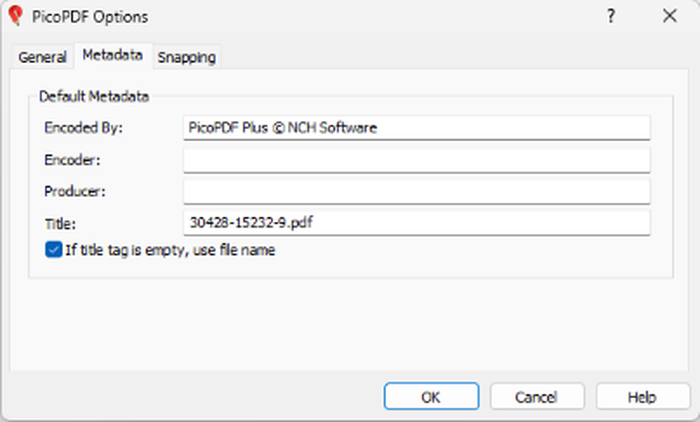700x422 pixels.
Task: Place cursor in the Title field
Action: click(417, 223)
